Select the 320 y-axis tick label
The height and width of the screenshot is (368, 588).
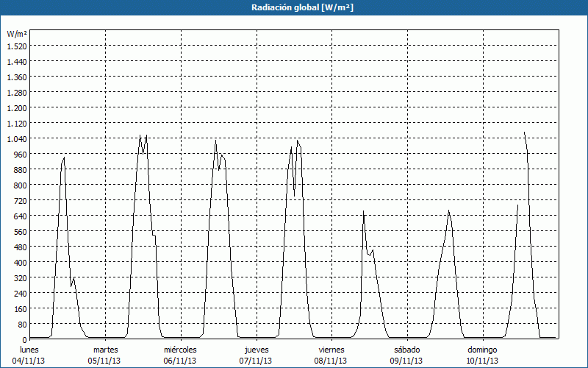[20, 278]
